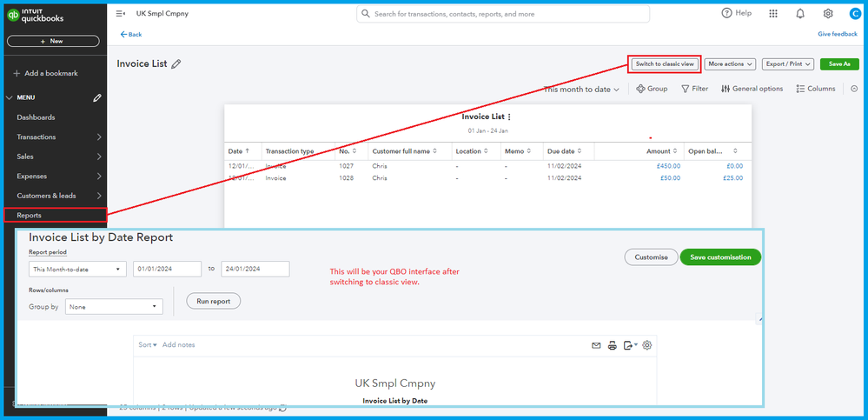Screen dimensions: 868x420
Task: Edit Invoice List title pencil icon
Action: click(x=176, y=64)
